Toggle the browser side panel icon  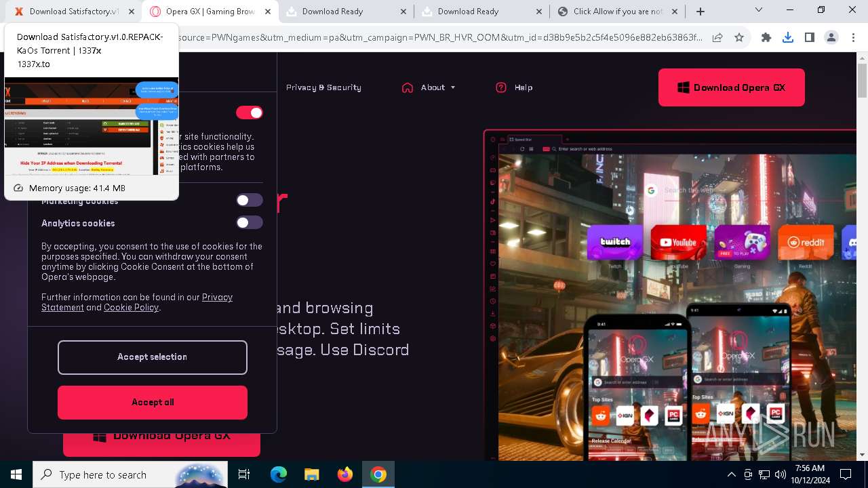pyautogui.click(x=810, y=37)
